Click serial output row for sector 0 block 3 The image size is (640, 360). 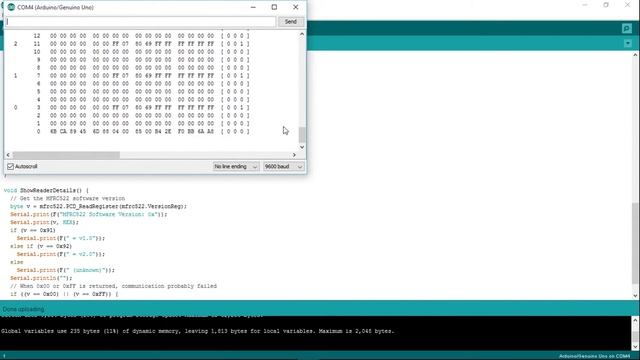click(131, 107)
